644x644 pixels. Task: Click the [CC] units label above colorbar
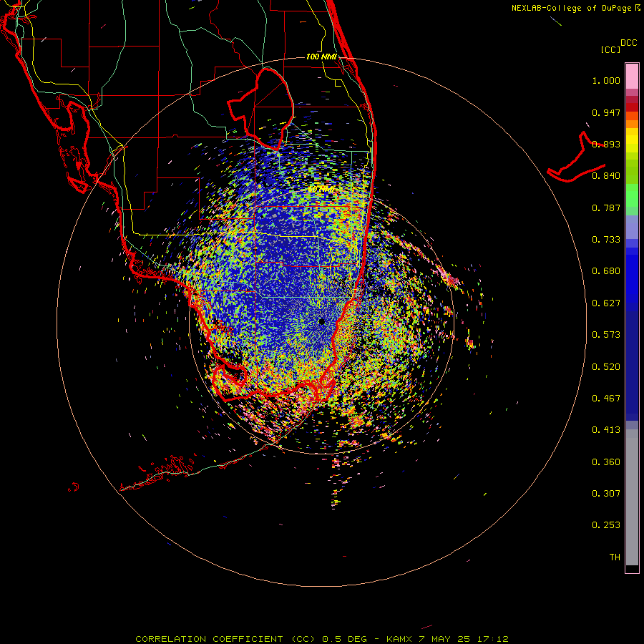pyautogui.click(x=610, y=49)
